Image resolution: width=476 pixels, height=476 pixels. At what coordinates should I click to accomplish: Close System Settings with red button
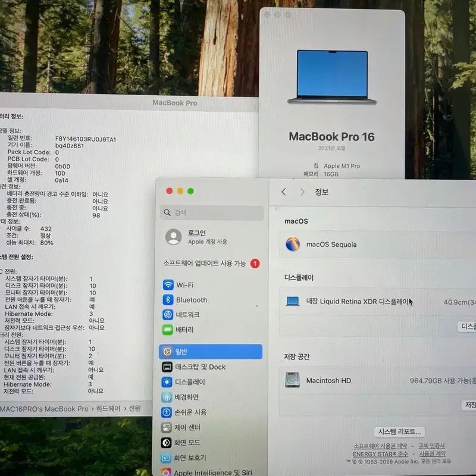tap(170, 190)
